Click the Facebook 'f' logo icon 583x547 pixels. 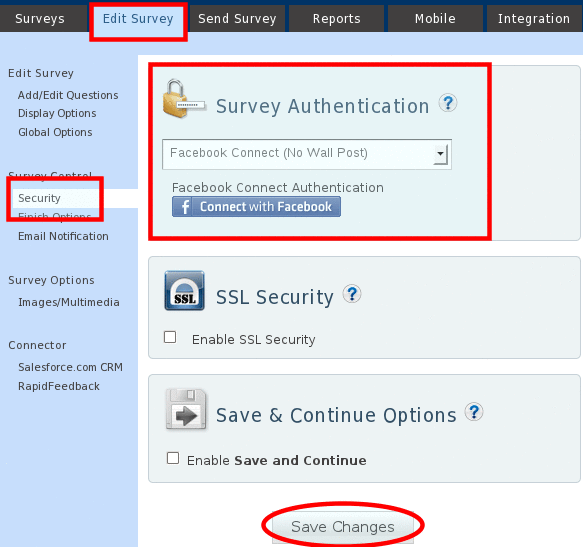coord(184,207)
